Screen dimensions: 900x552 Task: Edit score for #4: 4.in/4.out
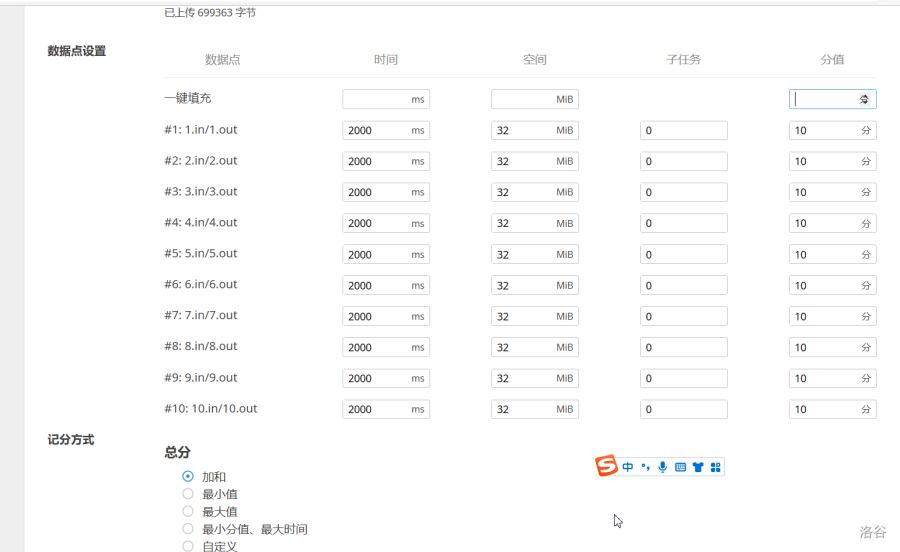832,223
